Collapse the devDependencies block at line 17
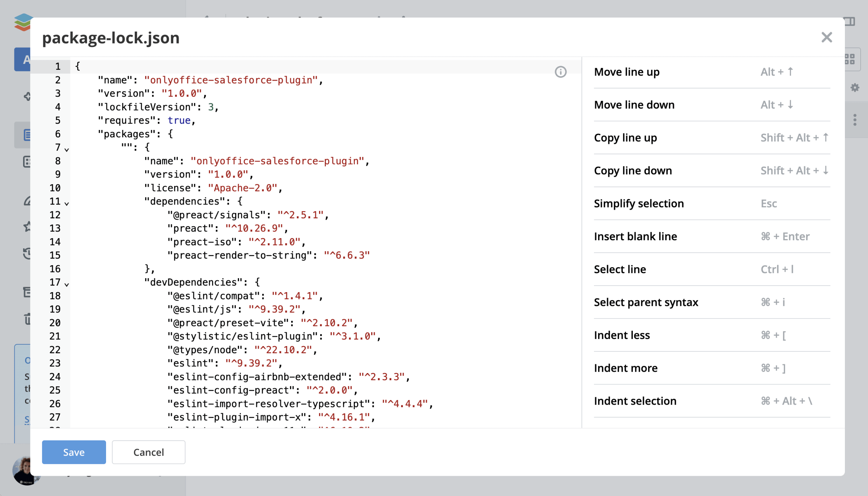Image resolution: width=868 pixels, height=496 pixels. point(66,284)
